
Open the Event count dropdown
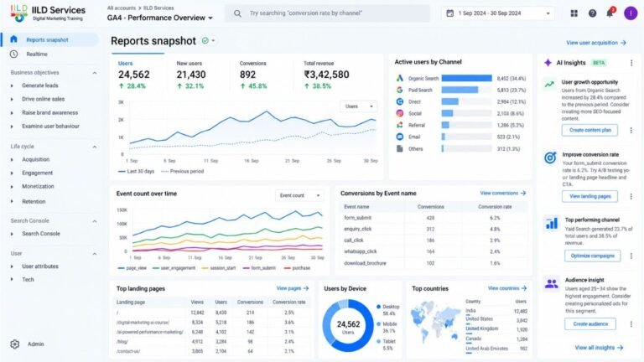coord(299,195)
